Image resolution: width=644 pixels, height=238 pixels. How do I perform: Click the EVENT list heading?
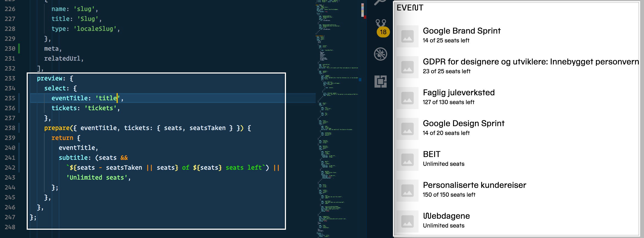tap(410, 8)
